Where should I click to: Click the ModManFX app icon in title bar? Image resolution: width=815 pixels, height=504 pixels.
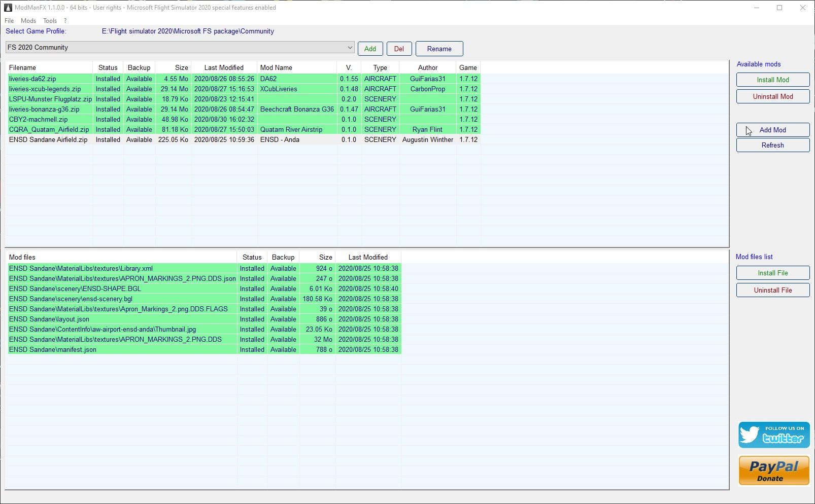(8, 8)
